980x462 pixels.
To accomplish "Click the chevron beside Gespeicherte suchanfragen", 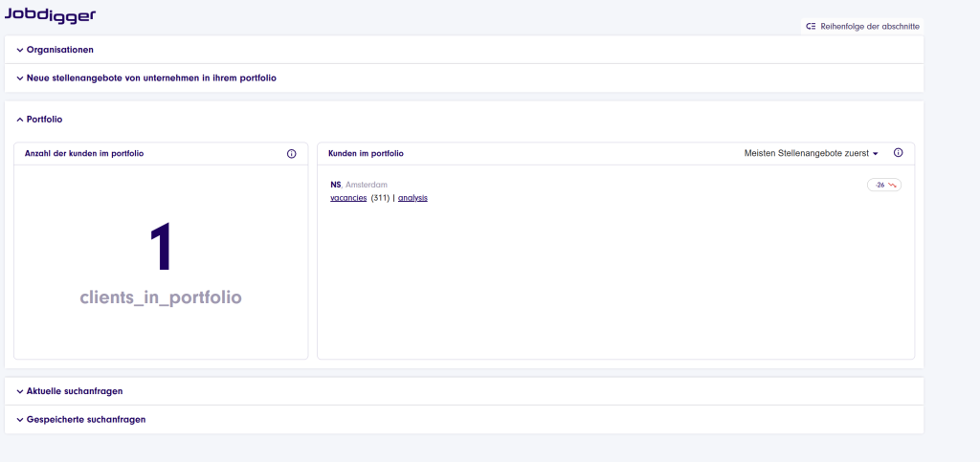I will [19, 420].
